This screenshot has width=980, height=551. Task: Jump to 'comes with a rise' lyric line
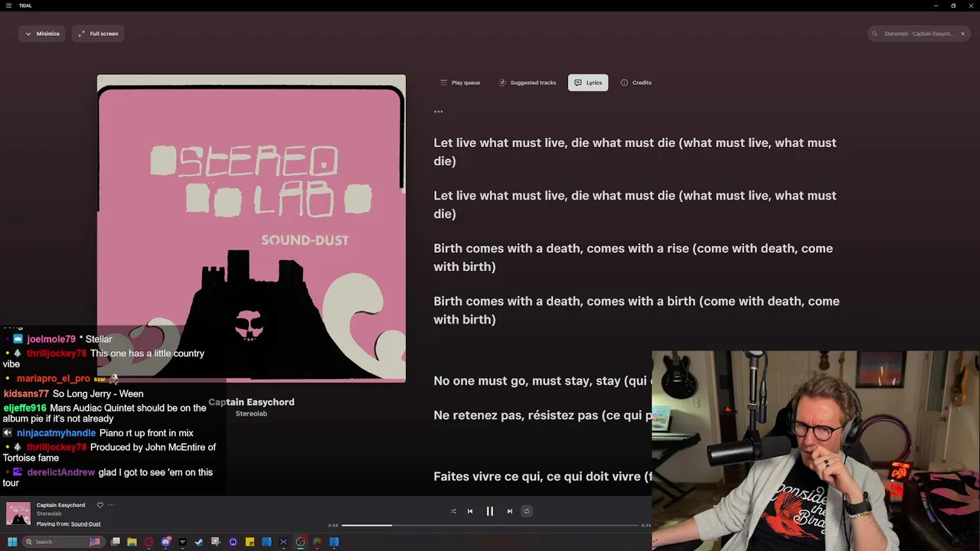633,257
